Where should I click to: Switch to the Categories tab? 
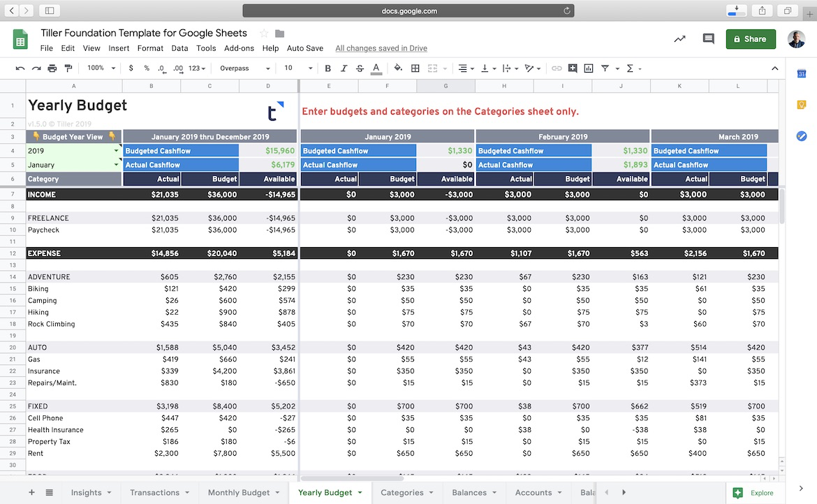407,493
